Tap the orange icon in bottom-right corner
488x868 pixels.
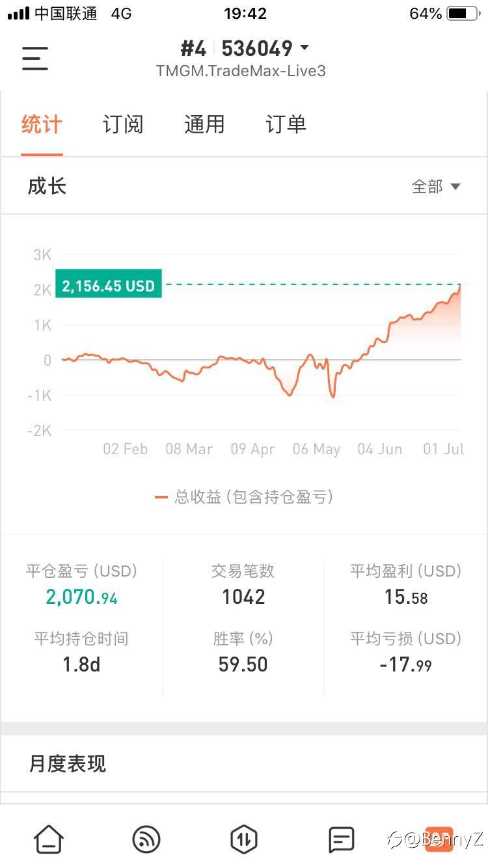(x=439, y=839)
